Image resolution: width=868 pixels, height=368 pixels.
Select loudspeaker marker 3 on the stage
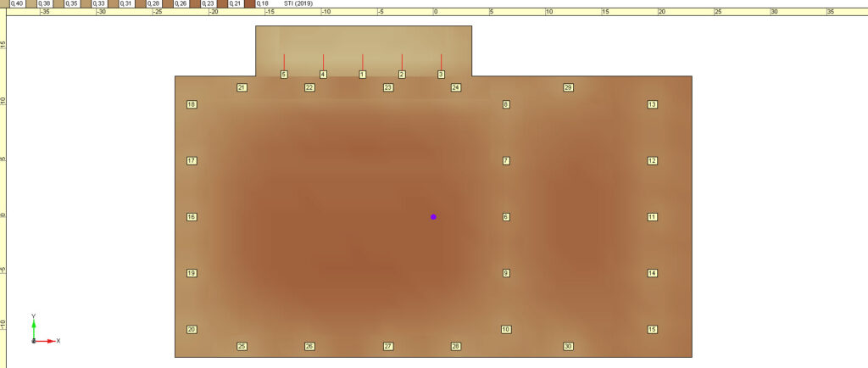(x=441, y=75)
